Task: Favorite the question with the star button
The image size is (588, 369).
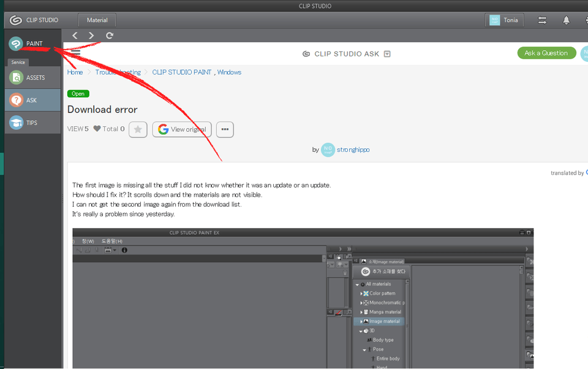Action: tap(138, 129)
